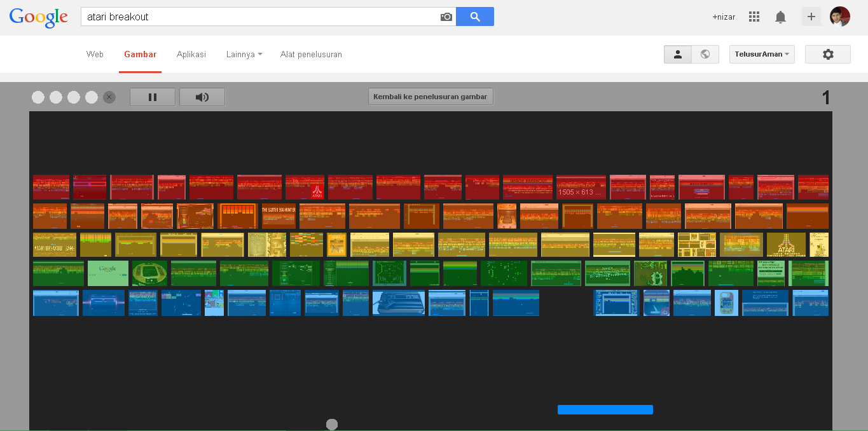
Task: Click blue brick showing Atari console
Action: [399, 303]
